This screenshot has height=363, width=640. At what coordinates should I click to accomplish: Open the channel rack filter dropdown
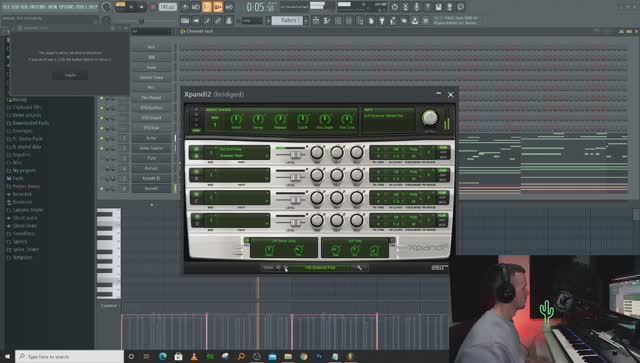coord(151,31)
